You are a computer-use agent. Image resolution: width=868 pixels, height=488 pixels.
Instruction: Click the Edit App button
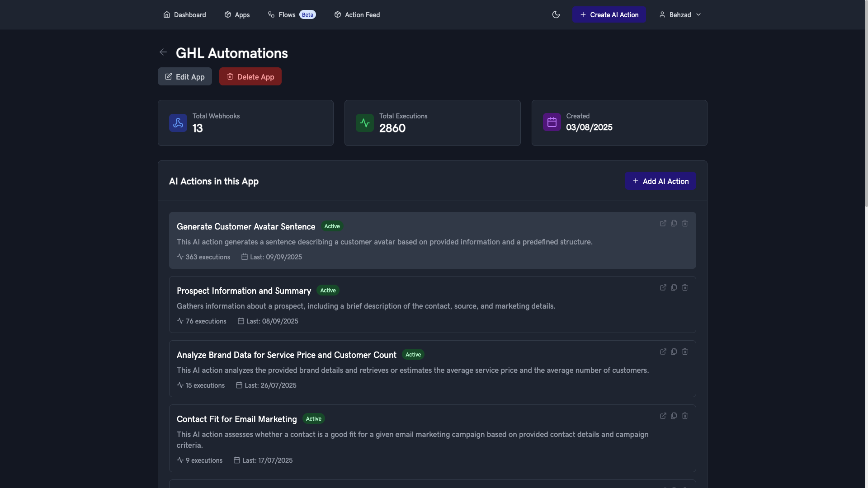[185, 76]
